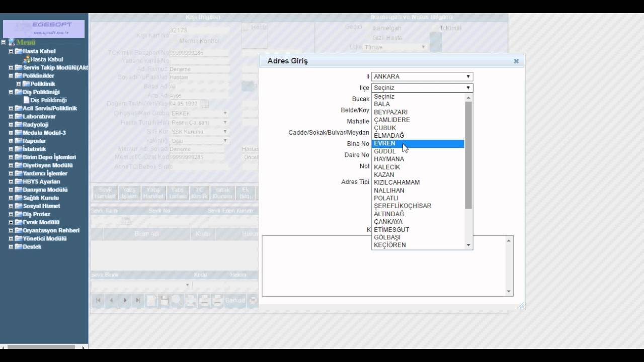Click the Diş Polikliniği document page icon
The image size is (644, 362).
click(x=26, y=100)
